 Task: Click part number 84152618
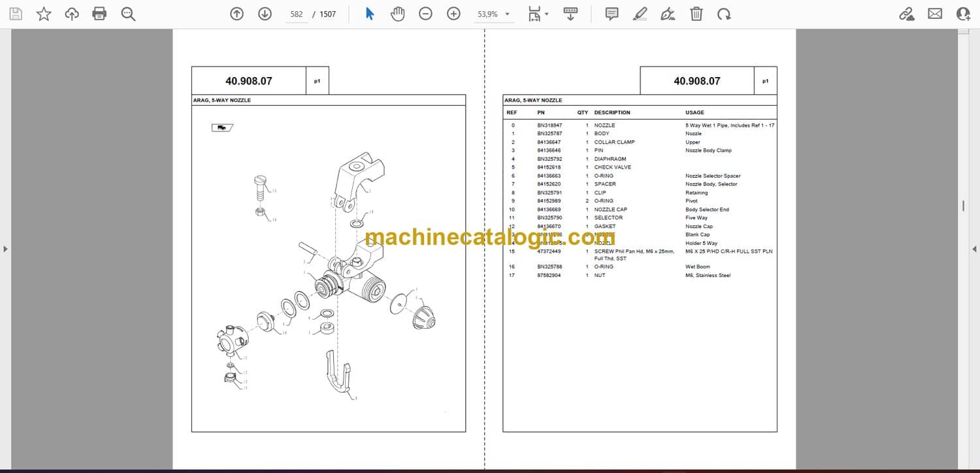click(549, 167)
